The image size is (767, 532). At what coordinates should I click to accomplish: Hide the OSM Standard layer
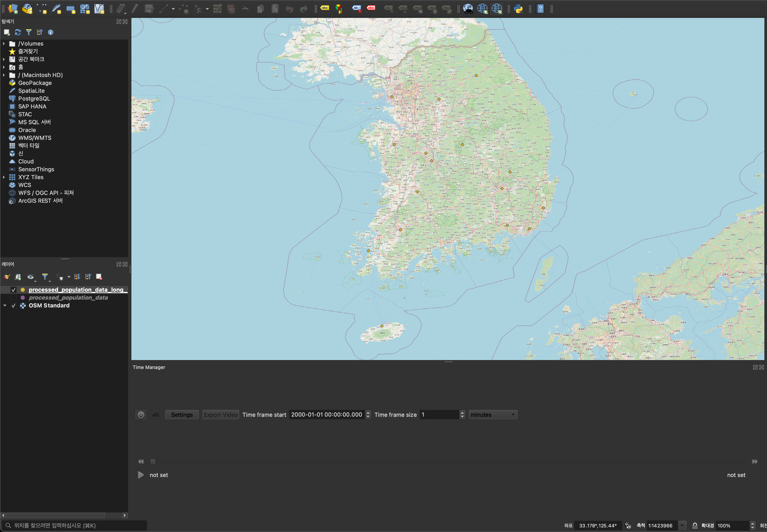pyautogui.click(x=14, y=305)
